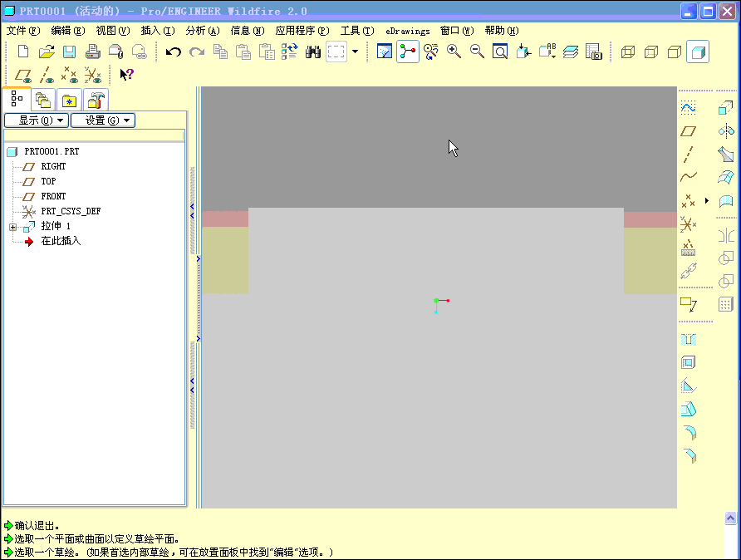Image resolution: width=741 pixels, height=560 pixels.
Task: Select the 在此插入 marker
Action: (61, 241)
